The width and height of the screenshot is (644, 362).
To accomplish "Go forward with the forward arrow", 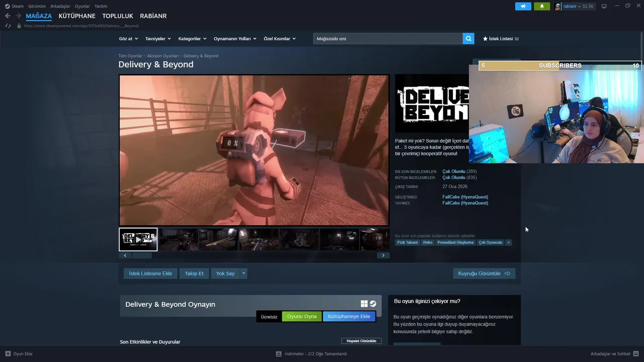I will point(18,16).
